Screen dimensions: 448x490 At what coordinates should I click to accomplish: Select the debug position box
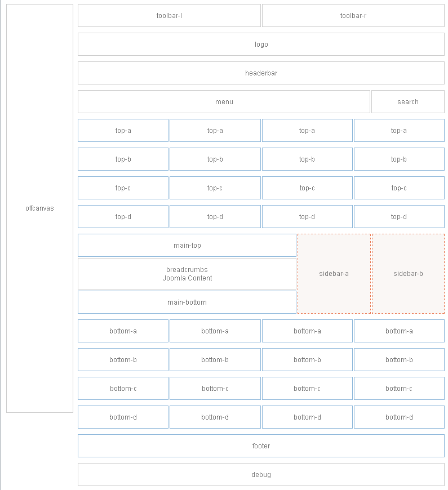pos(261,475)
